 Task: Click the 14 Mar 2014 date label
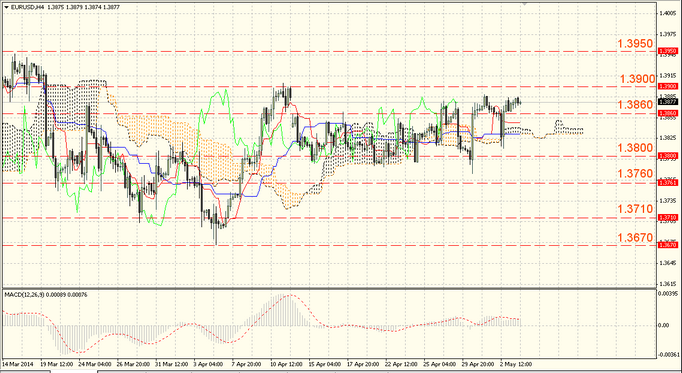pos(17,364)
